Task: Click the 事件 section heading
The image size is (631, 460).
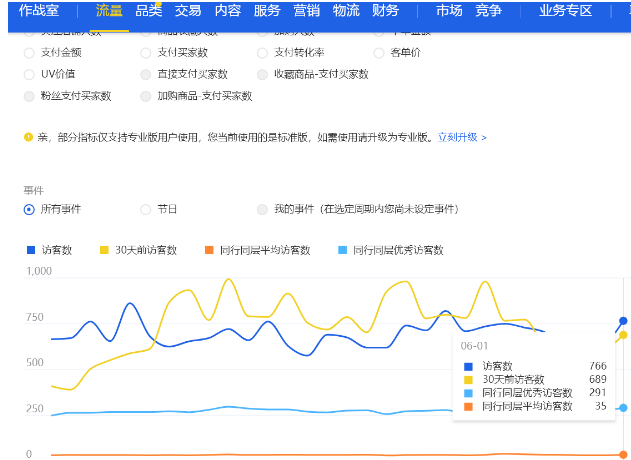Action: click(33, 190)
